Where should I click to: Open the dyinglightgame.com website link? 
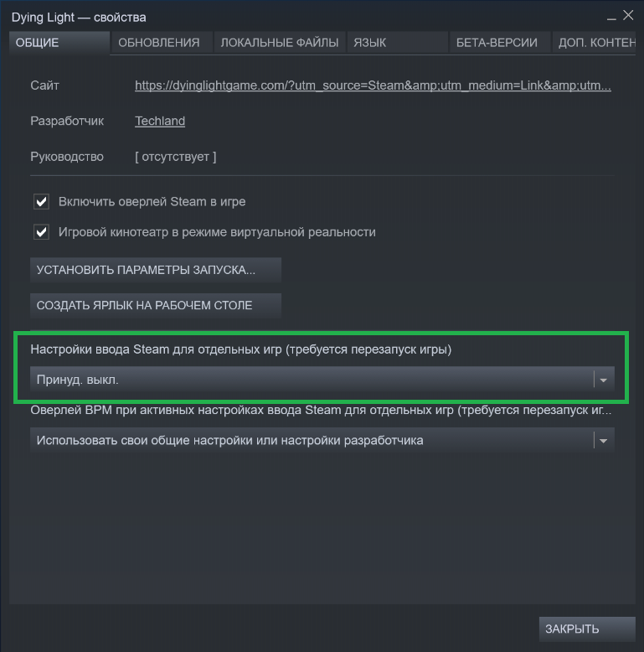(x=373, y=85)
